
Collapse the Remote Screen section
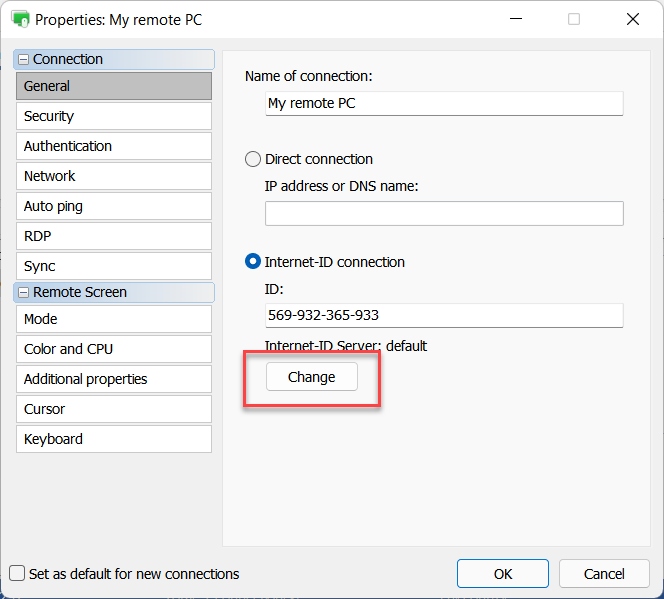24,293
